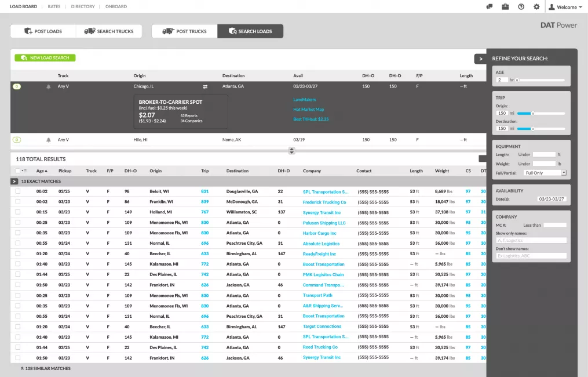Select the Search Loads tab
588x377 pixels.
point(250,31)
